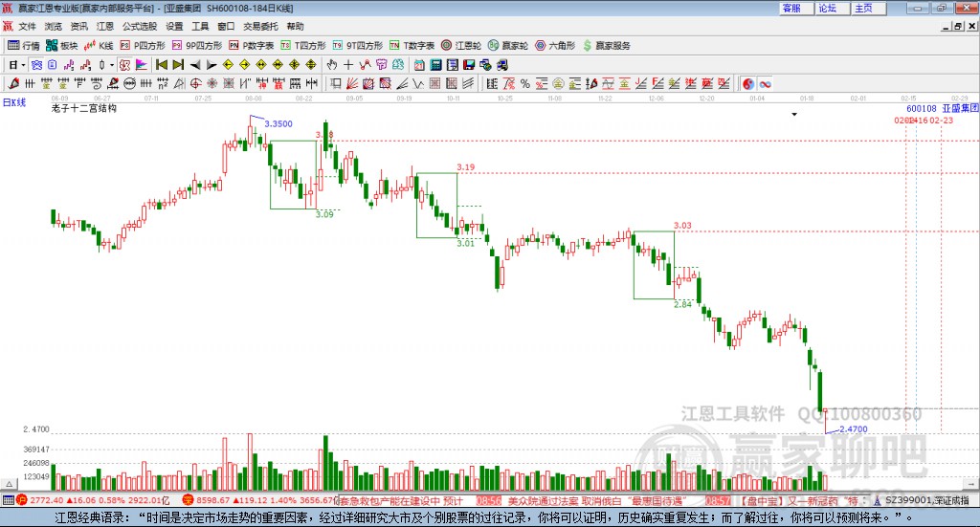Click the 沪 Shanghai index indicator
Viewport: 980px width, 527px height.
click(21, 499)
